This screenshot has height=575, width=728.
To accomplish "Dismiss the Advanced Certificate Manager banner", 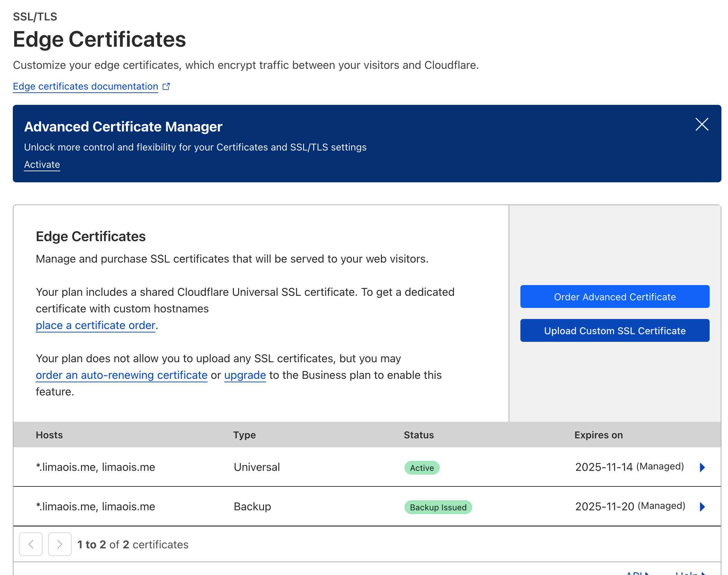I will point(702,124).
